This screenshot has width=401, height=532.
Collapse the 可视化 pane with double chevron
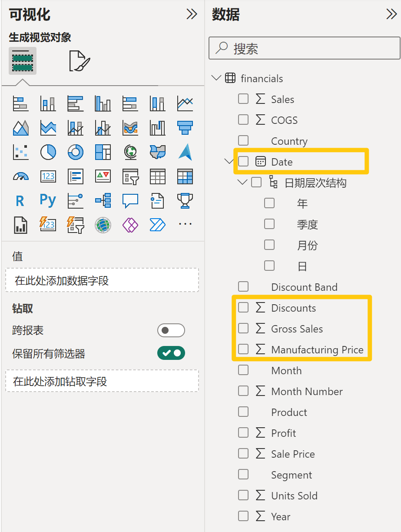tap(192, 15)
